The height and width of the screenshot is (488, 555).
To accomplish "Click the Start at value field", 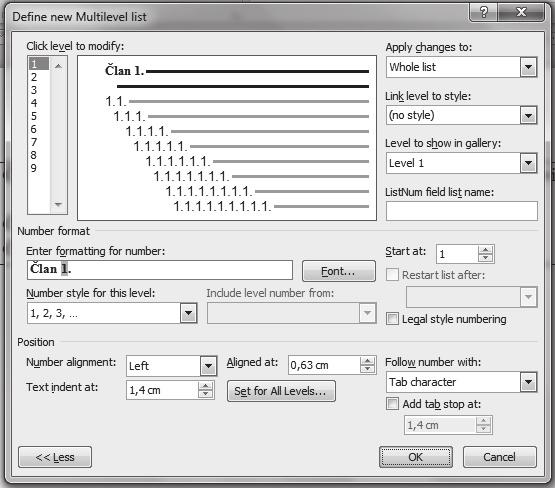I will pos(457,254).
